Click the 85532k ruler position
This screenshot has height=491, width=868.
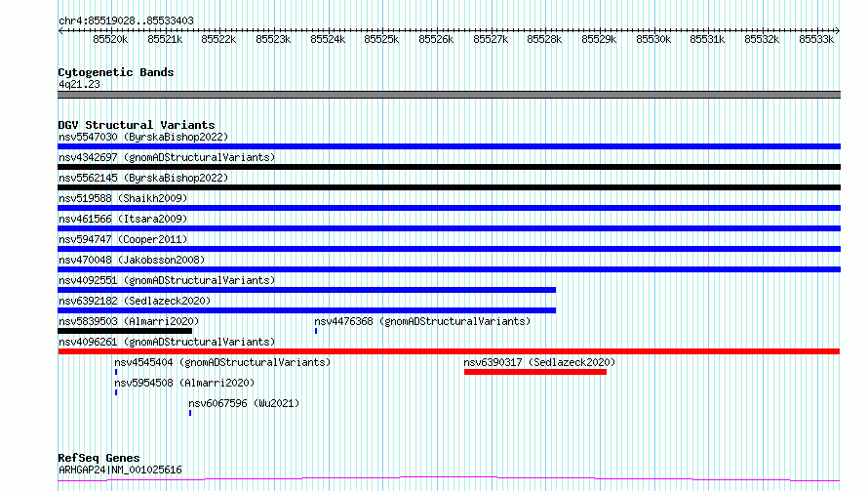coord(762,39)
